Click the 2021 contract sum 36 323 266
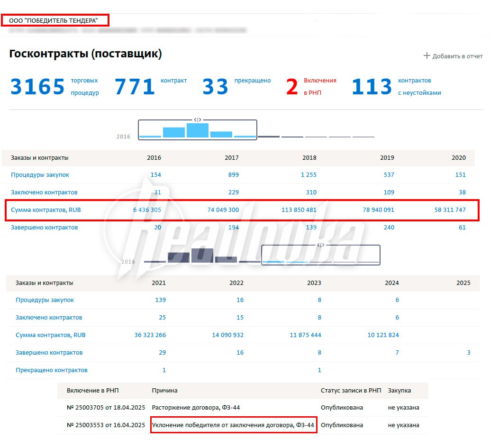The width and height of the screenshot is (490, 448). (x=150, y=335)
